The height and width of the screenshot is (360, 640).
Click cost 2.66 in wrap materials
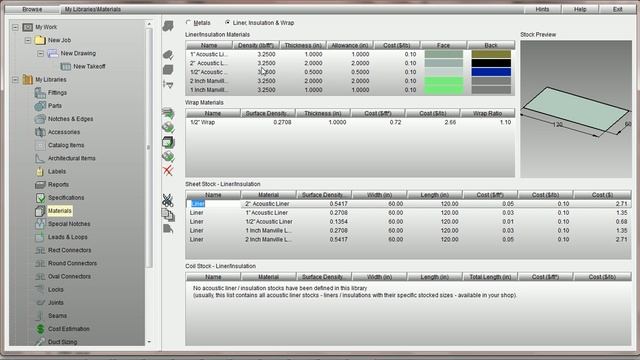point(450,122)
